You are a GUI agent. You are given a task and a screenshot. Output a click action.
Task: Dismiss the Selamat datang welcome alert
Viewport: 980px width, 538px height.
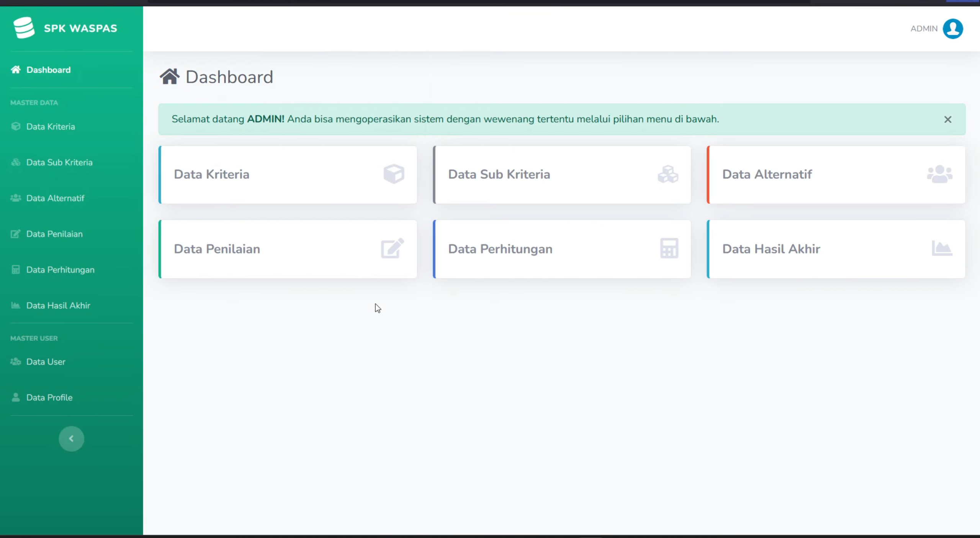(948, 119)
